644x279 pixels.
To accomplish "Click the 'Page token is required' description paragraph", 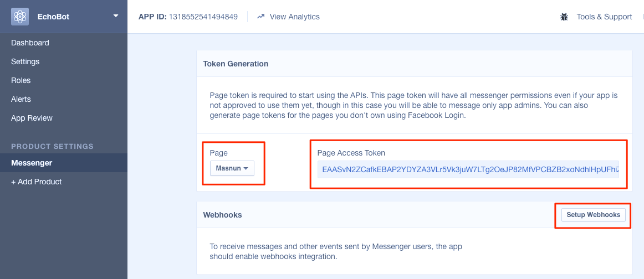I will point(413,105).
